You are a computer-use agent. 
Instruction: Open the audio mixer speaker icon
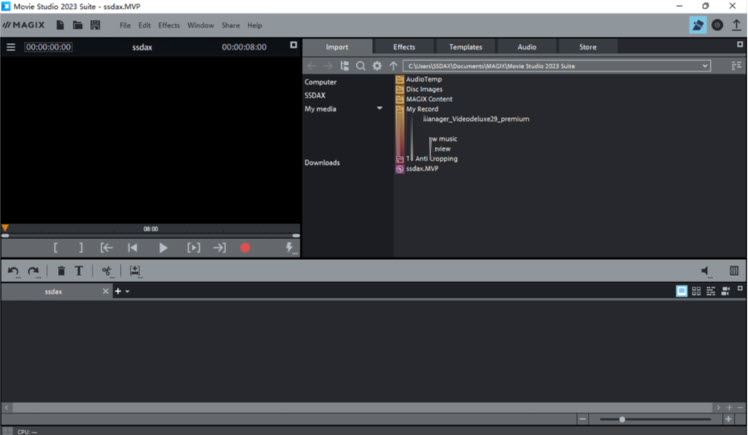tap(706, 271)
